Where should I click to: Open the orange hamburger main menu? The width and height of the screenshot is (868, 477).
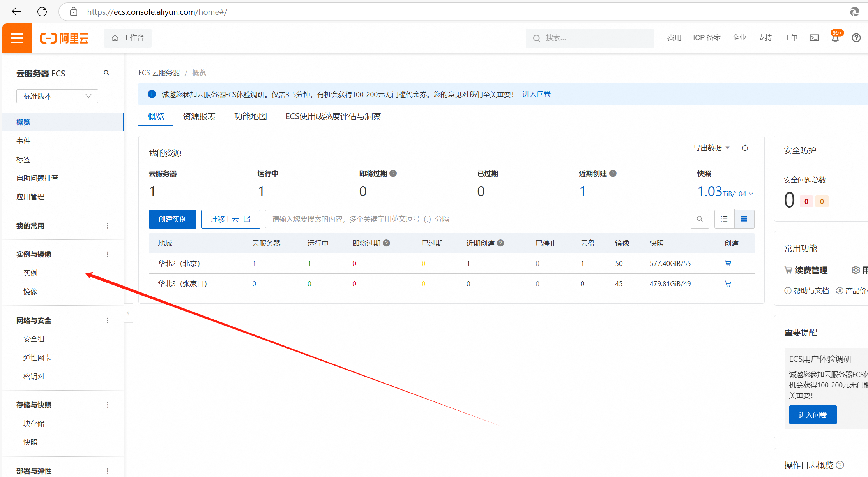pyautogui.click(x=17, y=38)
